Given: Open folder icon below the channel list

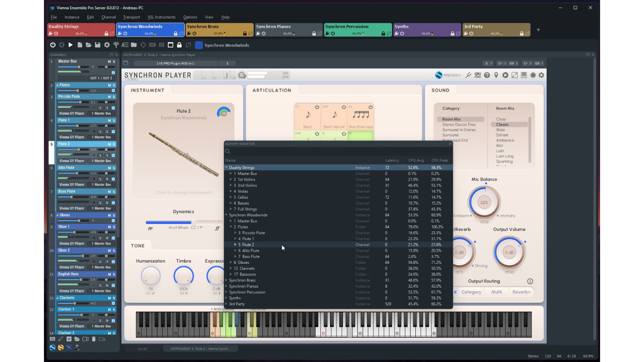Looking at the screenshot, I should [77, 339].
